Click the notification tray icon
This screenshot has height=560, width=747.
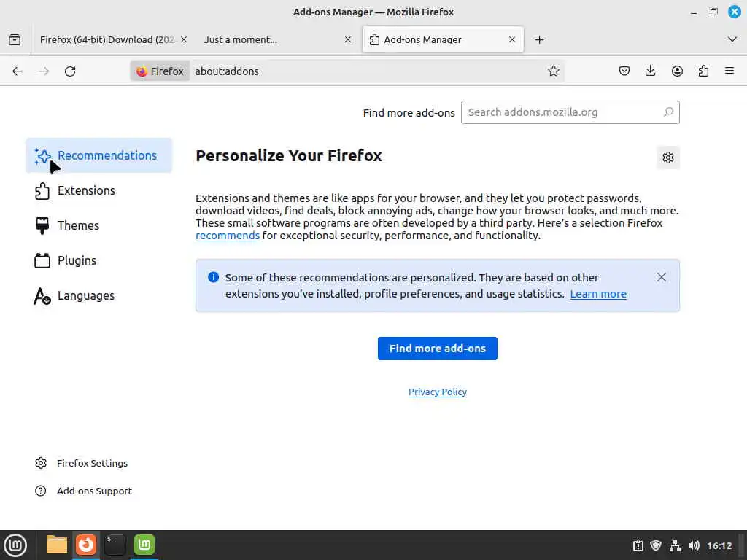coord(638,545)
